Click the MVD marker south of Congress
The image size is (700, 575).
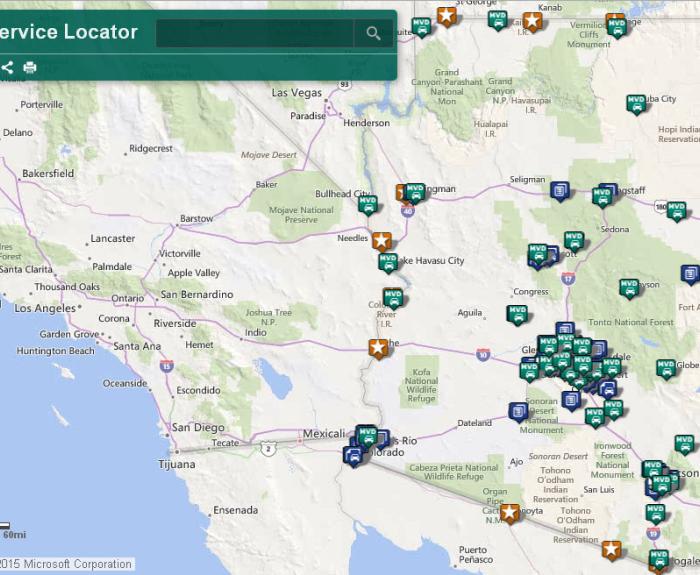pos(517,314)
